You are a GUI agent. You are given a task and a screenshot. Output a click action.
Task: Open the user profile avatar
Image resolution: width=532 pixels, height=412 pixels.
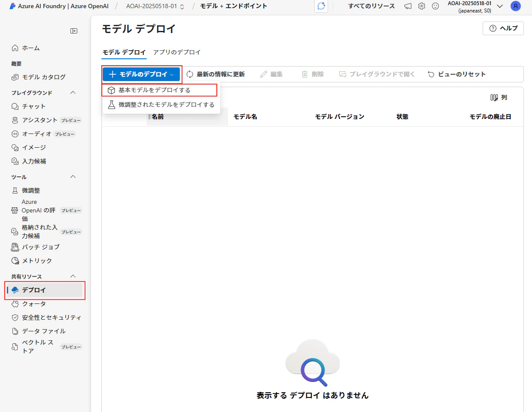coord(516,6)
